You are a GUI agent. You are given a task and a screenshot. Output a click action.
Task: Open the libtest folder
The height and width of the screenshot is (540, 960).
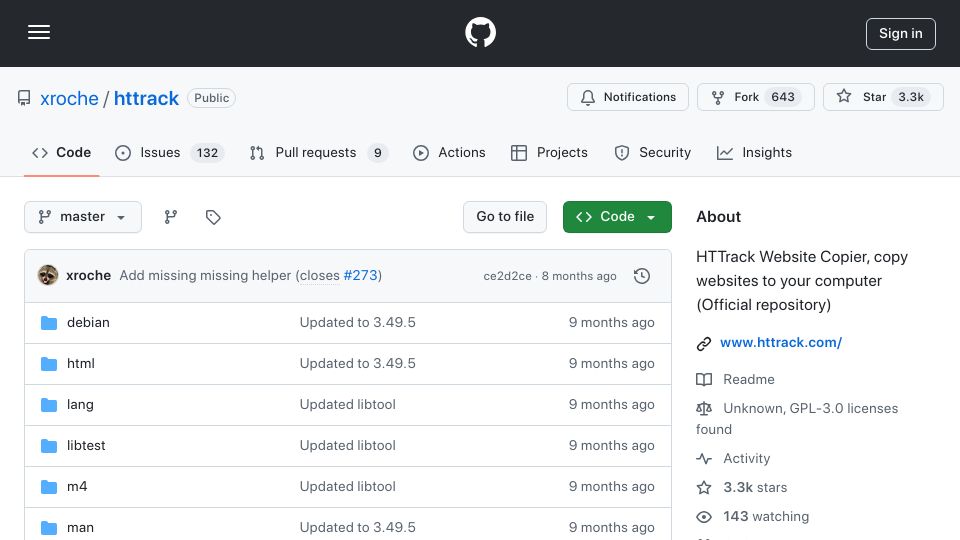[86, 446]
